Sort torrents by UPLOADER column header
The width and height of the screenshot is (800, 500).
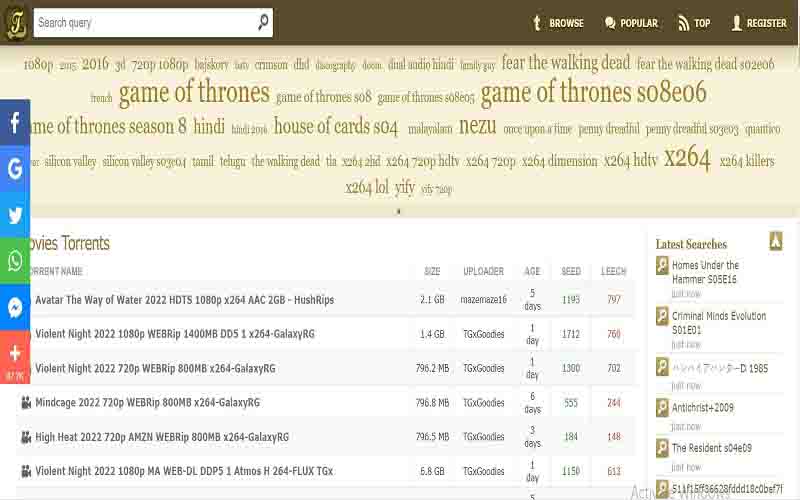click(x=483, y=271)
